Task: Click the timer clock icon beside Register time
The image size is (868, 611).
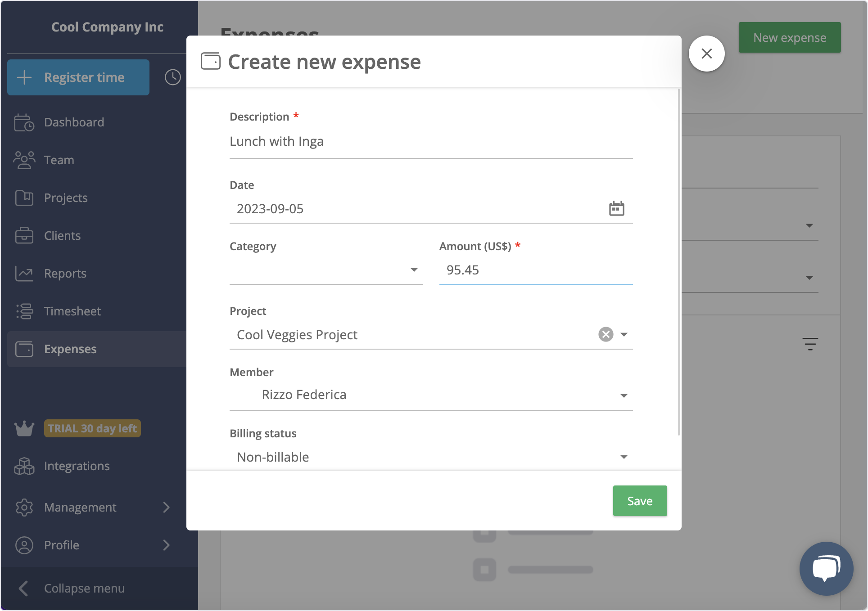Action: coord(172,77)
